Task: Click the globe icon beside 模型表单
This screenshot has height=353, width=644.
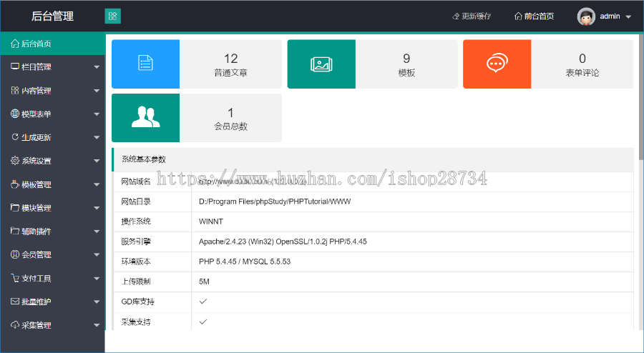Action: click(x=15, y=114)
